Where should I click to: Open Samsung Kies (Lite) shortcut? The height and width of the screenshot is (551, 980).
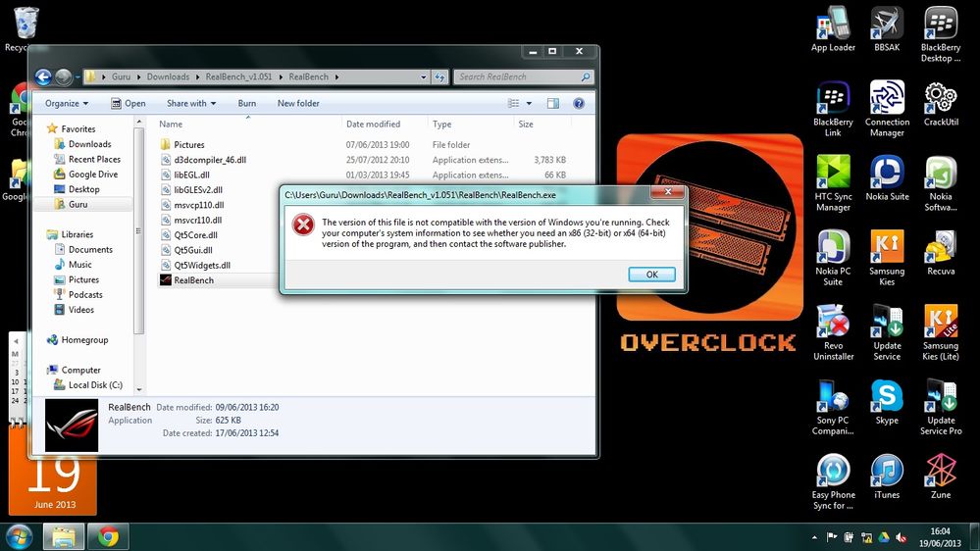tap(941, 331)
